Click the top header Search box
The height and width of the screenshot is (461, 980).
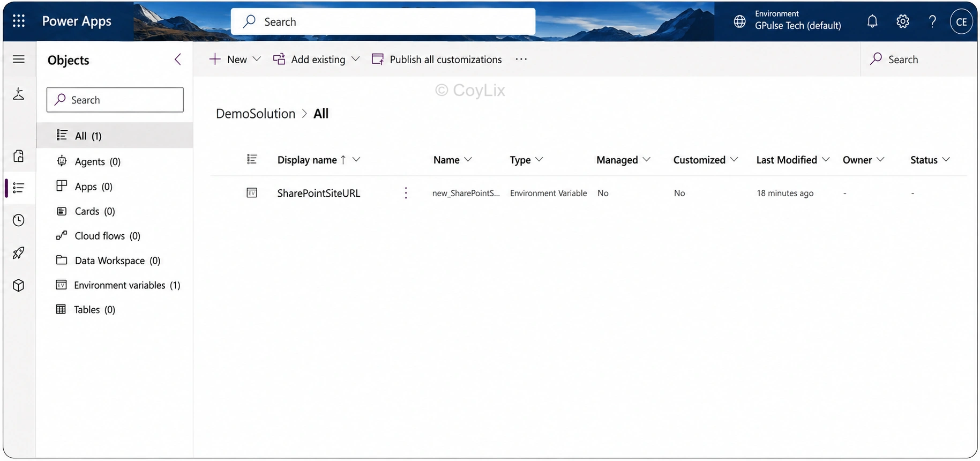[383, 21]
